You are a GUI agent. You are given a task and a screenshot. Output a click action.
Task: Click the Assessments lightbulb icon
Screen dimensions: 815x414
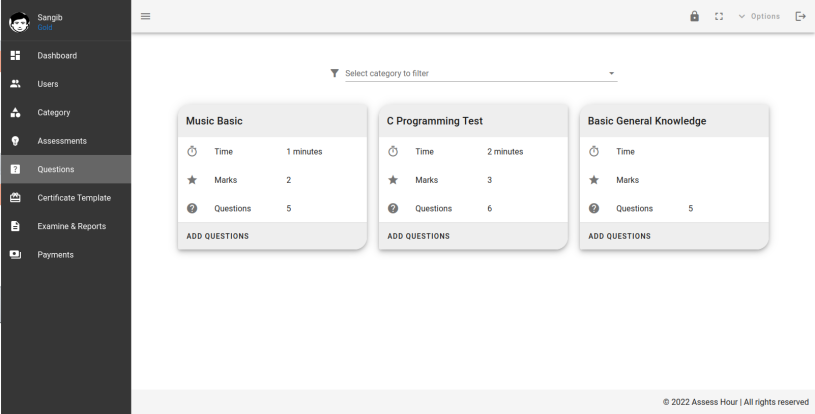pos(15,141)
